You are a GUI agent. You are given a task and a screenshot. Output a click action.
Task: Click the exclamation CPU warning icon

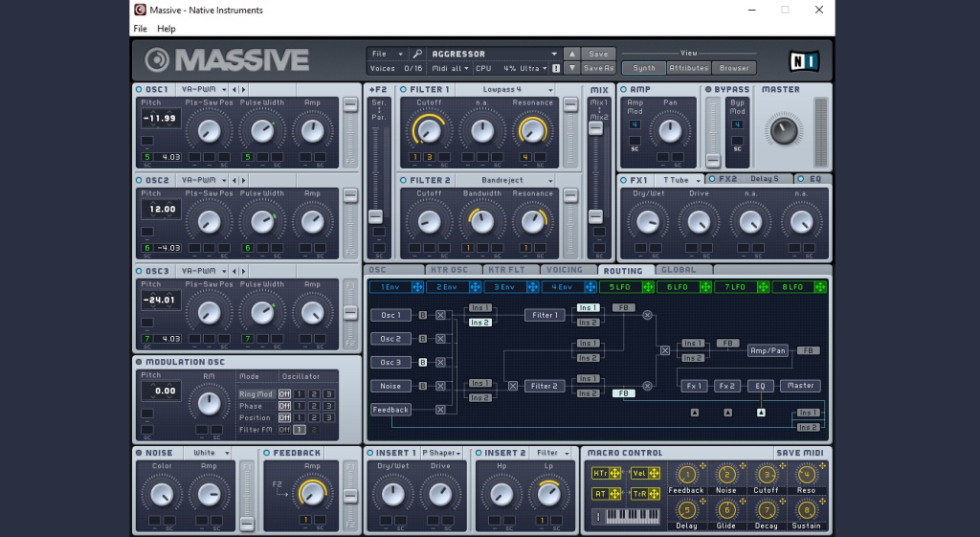point(556,68)
